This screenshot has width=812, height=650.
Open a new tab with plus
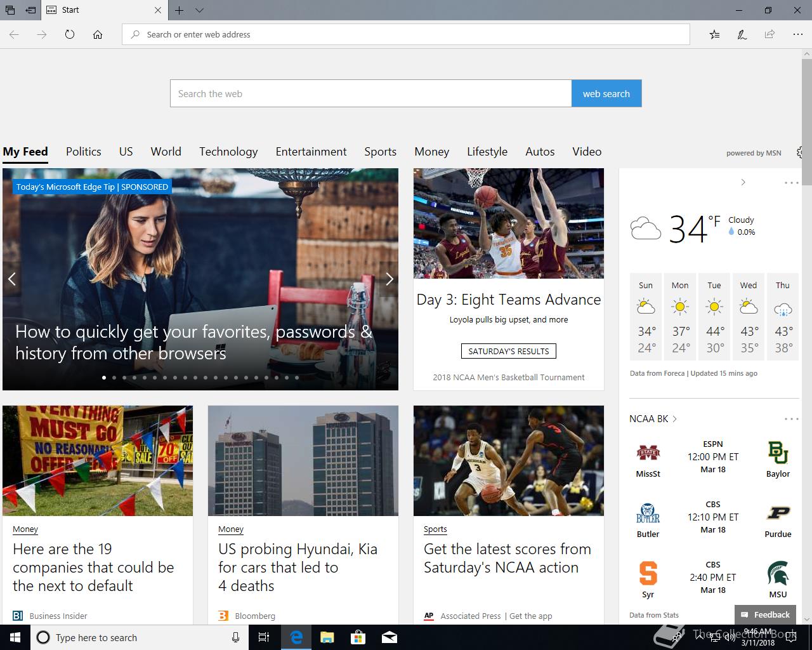tap(180, 10)
